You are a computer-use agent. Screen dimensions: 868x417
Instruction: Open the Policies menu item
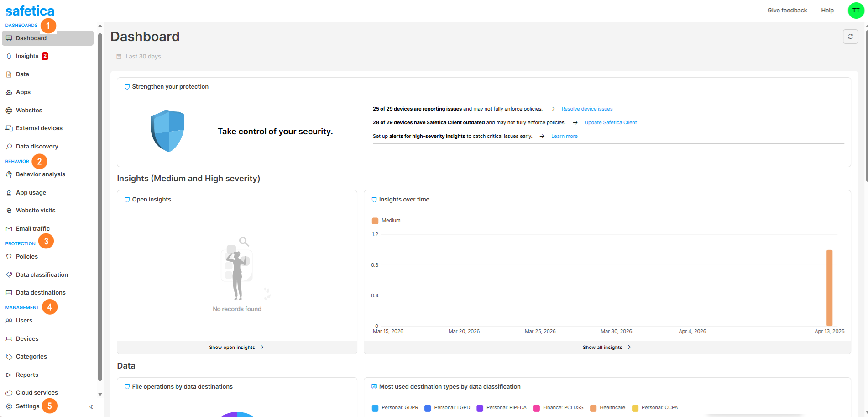pyautogui.click(x=27, y=257)
